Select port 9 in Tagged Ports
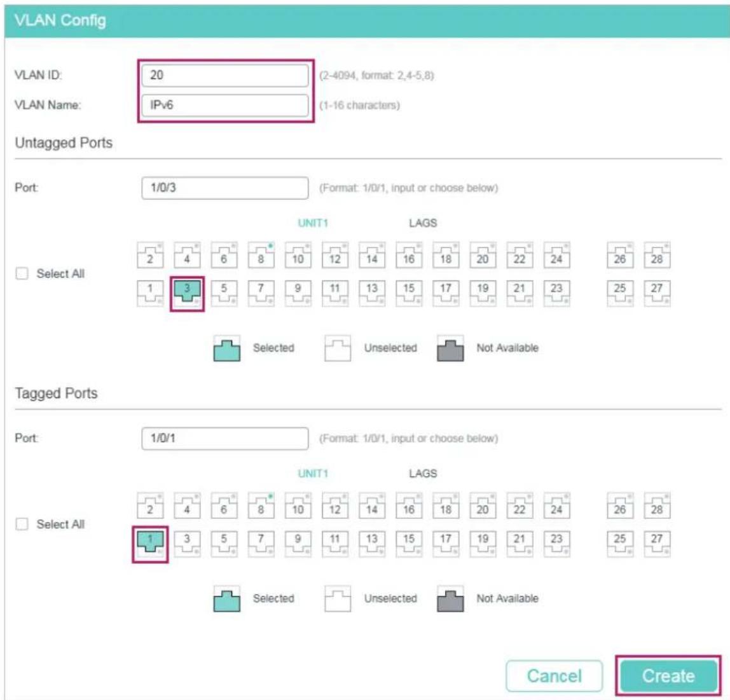 click(298, 544)
